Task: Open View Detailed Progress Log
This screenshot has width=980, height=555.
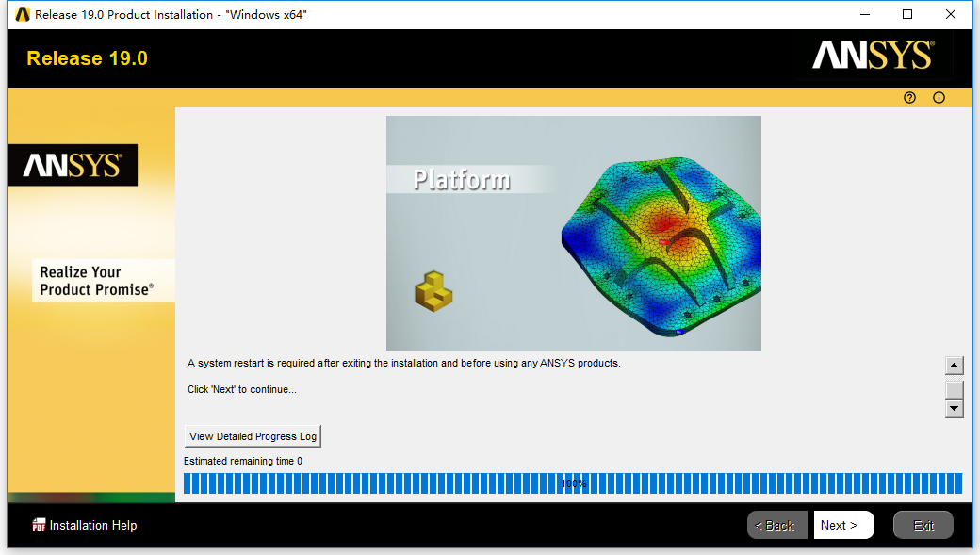Action: pos(253,436)
